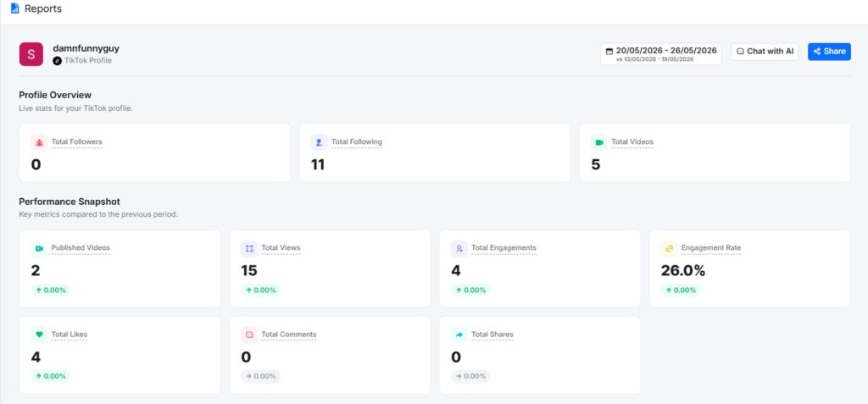Click the Total Followers label
Screen dimensions: 868x404
(x=77, y=142)
